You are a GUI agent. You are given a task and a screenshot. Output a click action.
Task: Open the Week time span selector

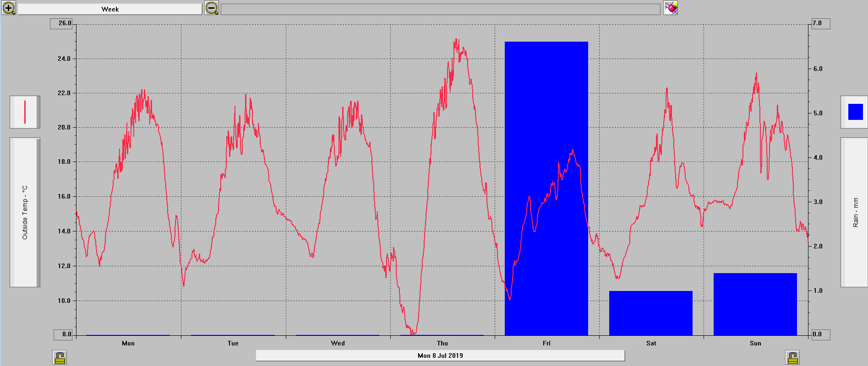click(x=110, y=9)
